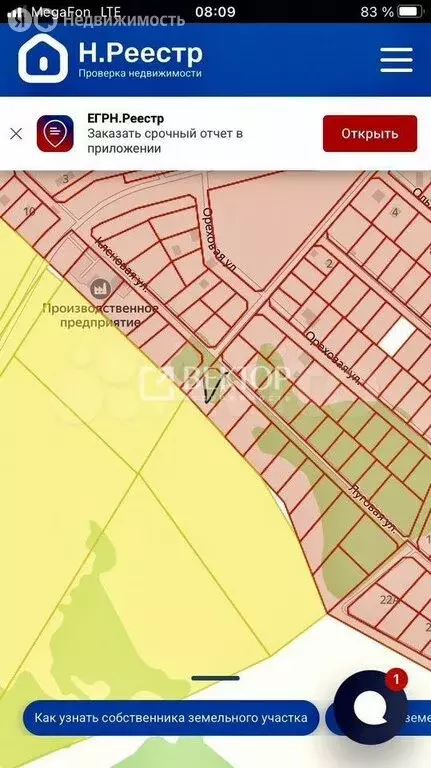Select plot number 10 on map

point(29,211)
